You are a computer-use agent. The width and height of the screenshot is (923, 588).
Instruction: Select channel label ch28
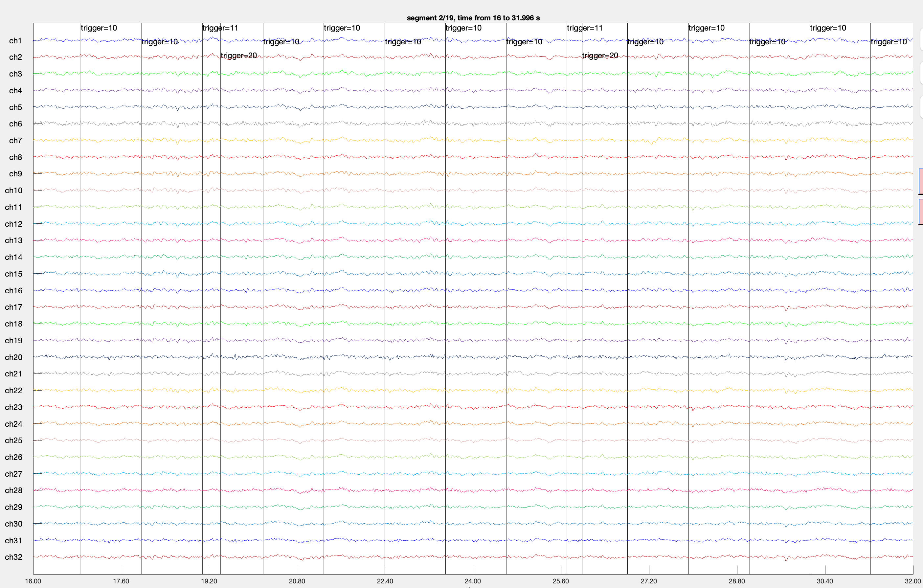click(13, 490)
